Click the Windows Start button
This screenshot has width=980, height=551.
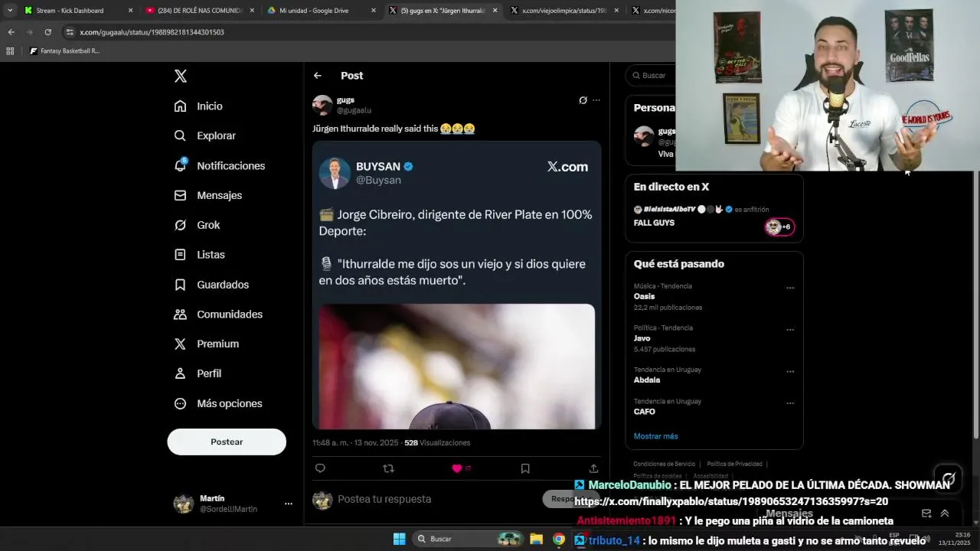click(x=399, y=539)
